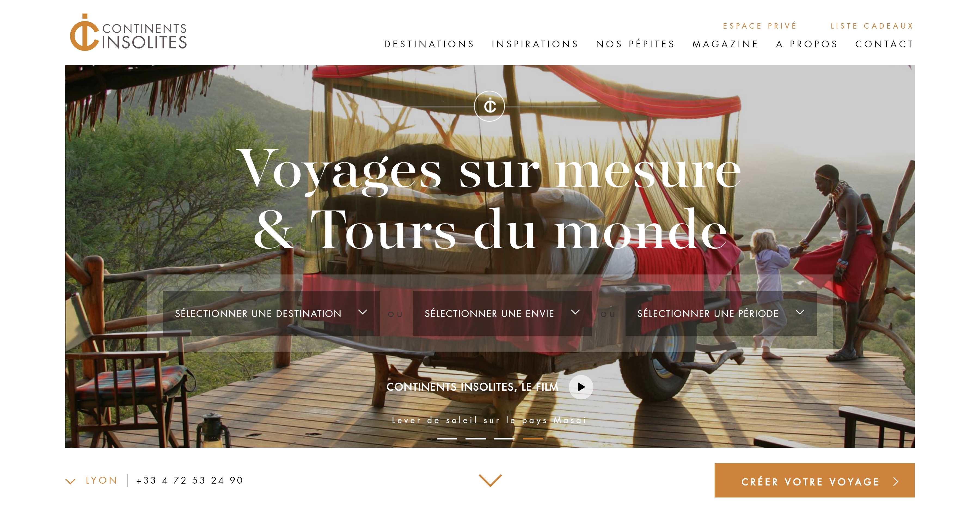Open the Inspirations menu

tap(535, 44)
